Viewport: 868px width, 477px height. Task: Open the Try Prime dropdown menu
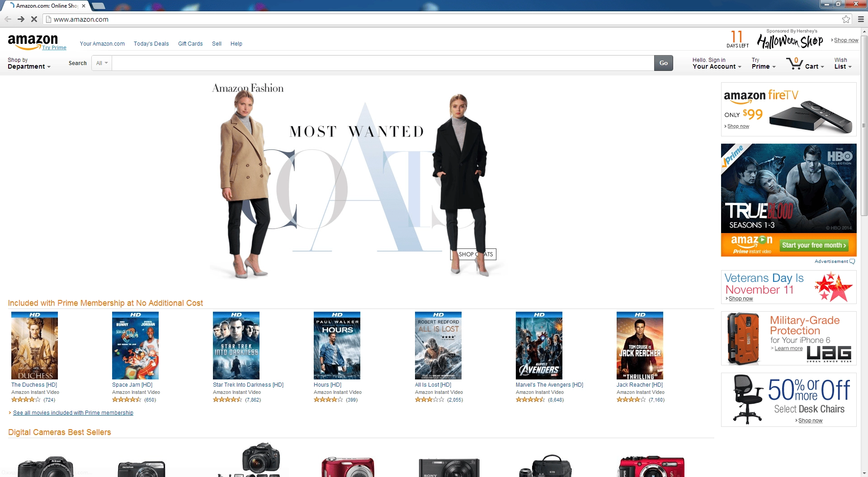764,63
